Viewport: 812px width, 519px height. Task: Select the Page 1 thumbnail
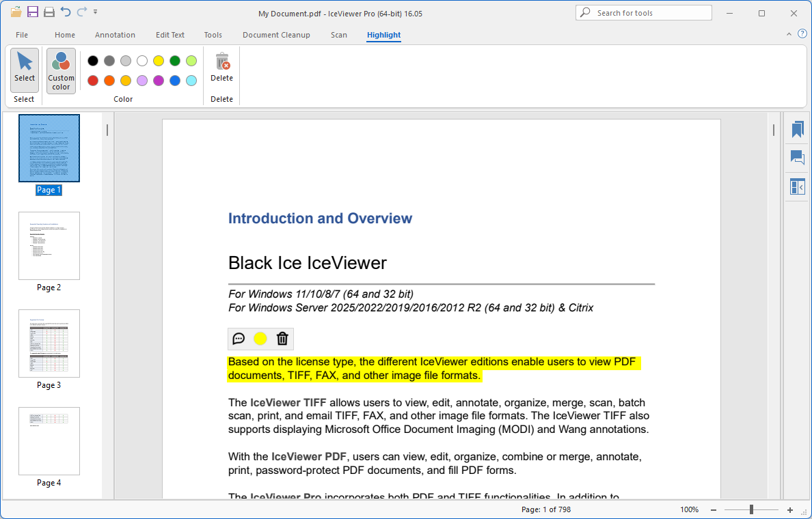tap(49, 148)
